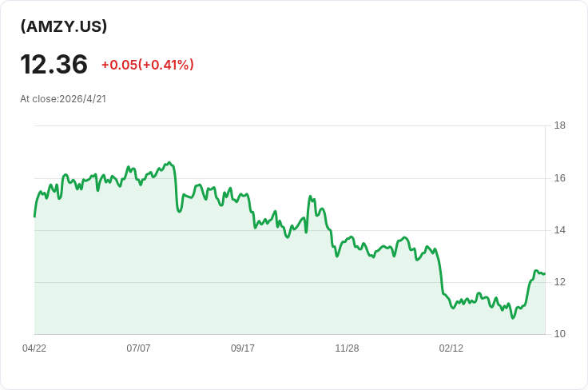
Task: Select the 02/12 date on x-axis
Action: (451, 348)
